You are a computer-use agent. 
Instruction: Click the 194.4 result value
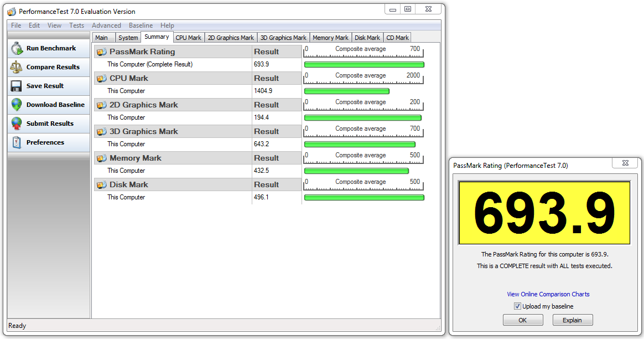pyautogui.click(x=261, y=117)
